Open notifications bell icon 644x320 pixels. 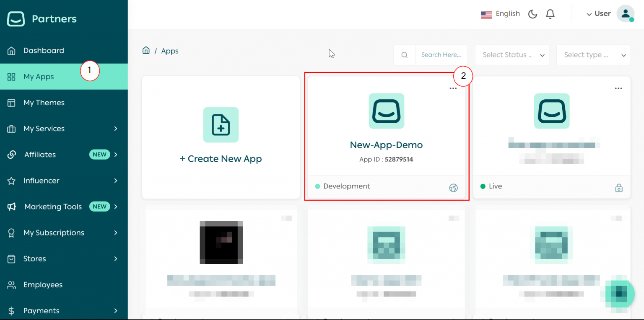pos(550,14)
